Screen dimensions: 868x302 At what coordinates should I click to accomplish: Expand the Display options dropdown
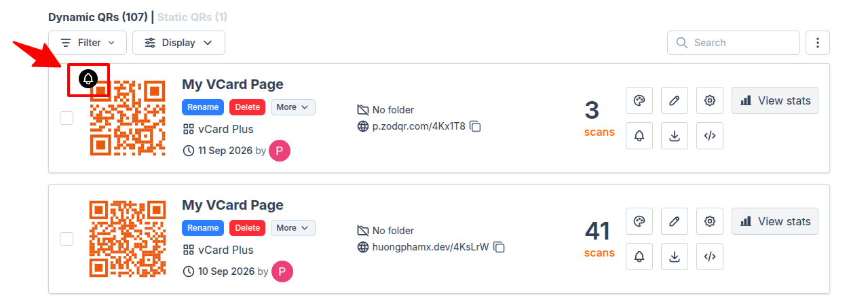[x=178, y=43]
